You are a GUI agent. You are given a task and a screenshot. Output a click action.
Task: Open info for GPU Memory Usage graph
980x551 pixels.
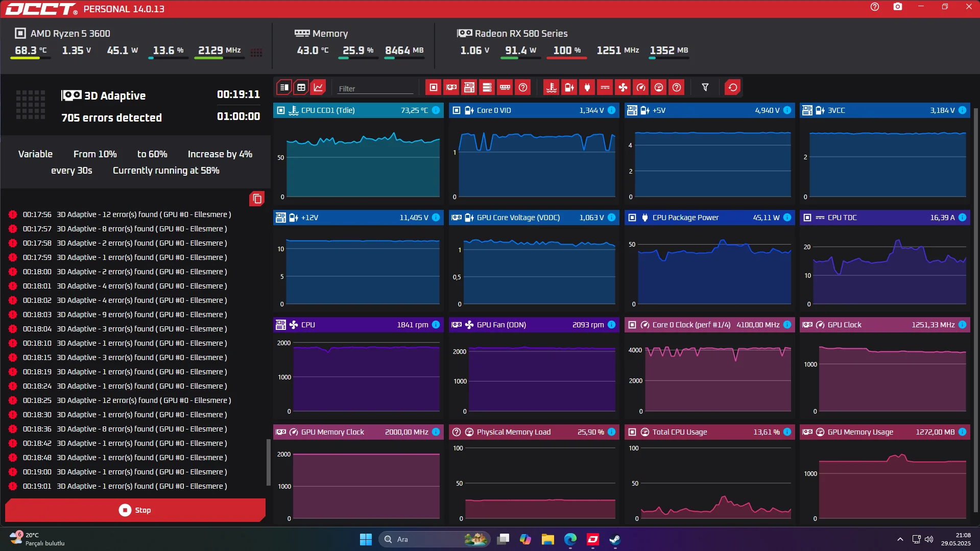point(963,432)
